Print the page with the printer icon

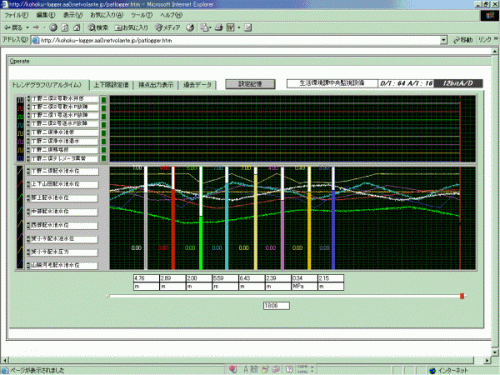tap(219, 28)
